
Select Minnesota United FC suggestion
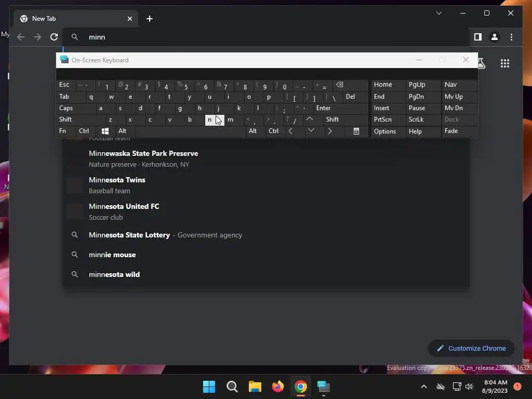(266, 212)
